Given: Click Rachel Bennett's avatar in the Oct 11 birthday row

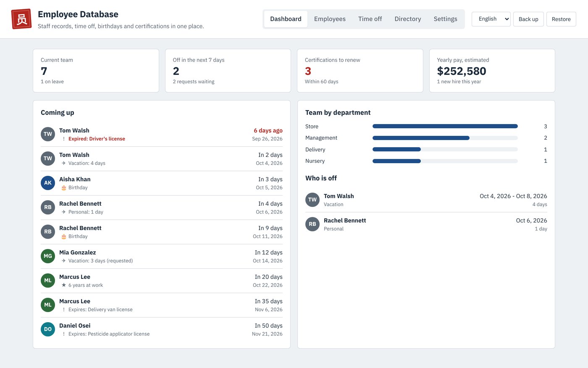Looking at the screenshot, I should [x=48, y=232].
